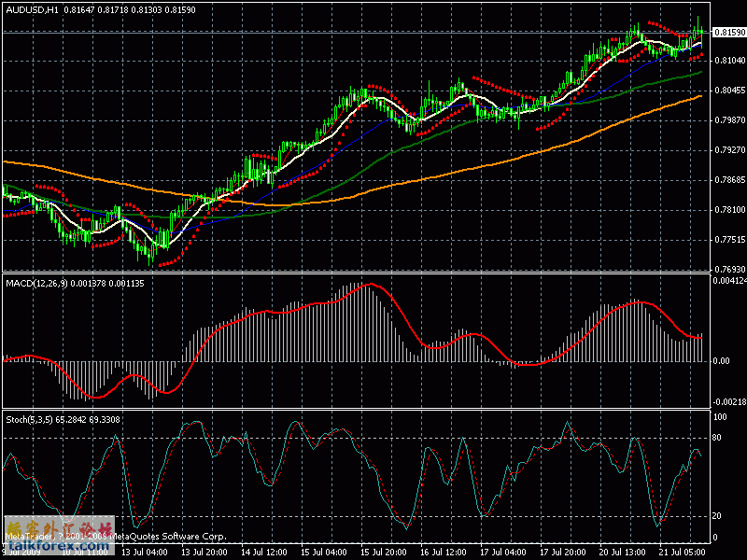Click the current price tag 0.81590
747x560 pixels.
[x=729, y=33]
